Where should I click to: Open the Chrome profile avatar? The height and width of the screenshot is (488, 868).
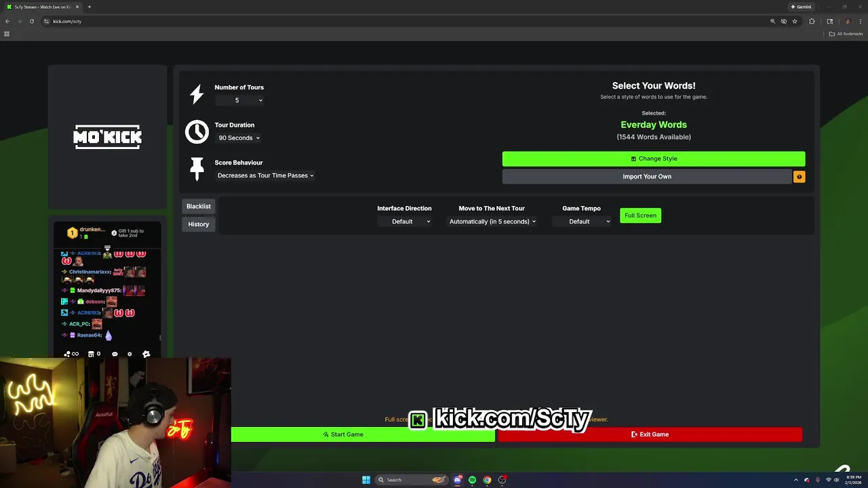[x=848, y=21]
